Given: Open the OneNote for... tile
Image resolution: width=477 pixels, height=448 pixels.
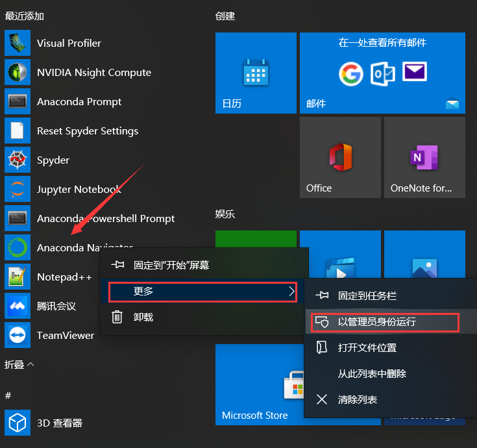Looking at the screenshot, I should (x=424, y=158).
